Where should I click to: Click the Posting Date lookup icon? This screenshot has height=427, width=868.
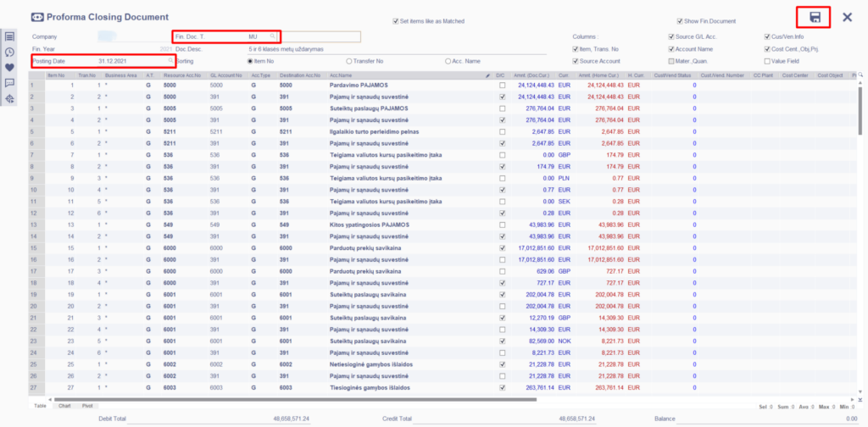pos(170,61)
